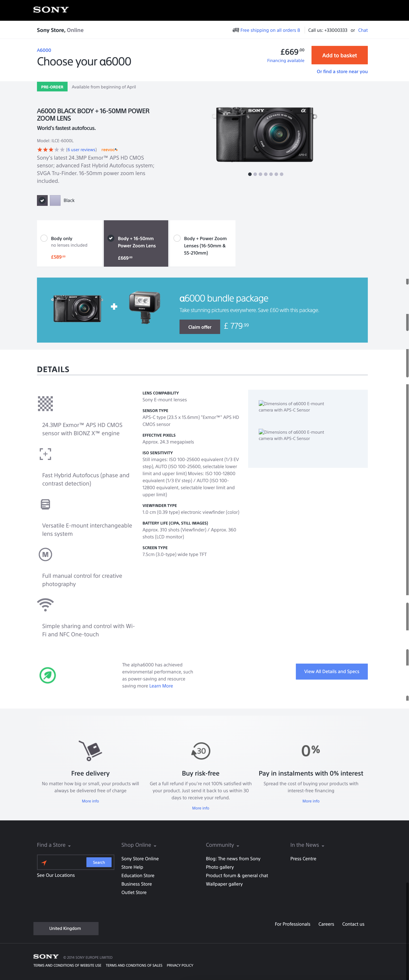This screenshot has height=980, width=409.
Task: Add the a6000 to basket
Action: (x=339, y=55)
